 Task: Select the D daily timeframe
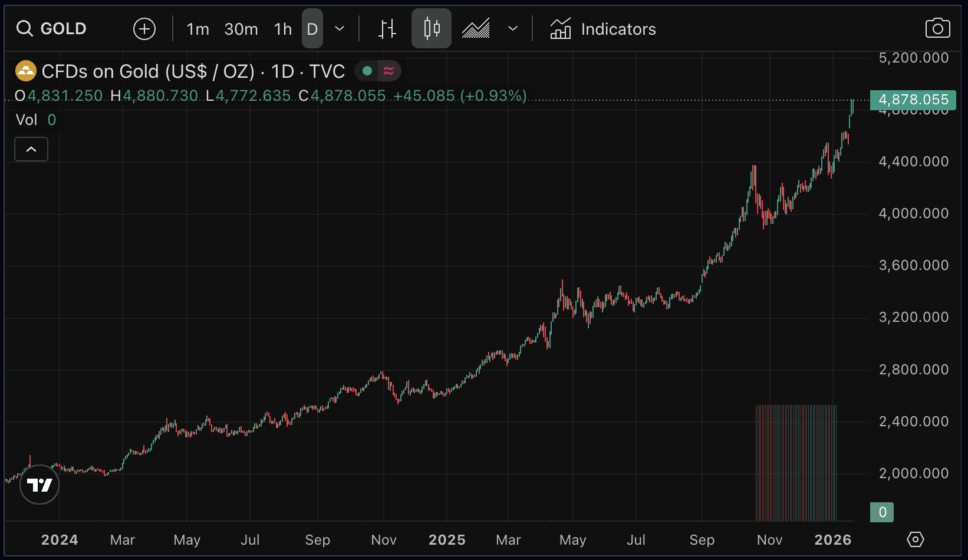pos(312,28)
